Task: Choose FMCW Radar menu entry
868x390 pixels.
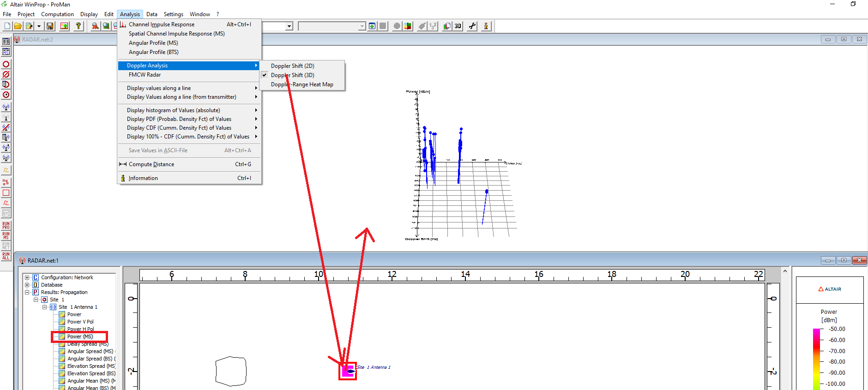Action: 190,75
